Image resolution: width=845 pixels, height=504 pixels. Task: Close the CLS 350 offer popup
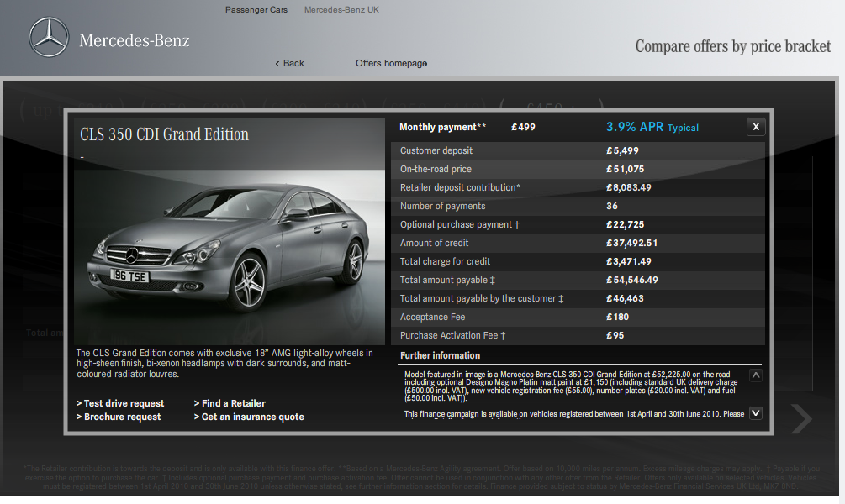click(756, 127)
